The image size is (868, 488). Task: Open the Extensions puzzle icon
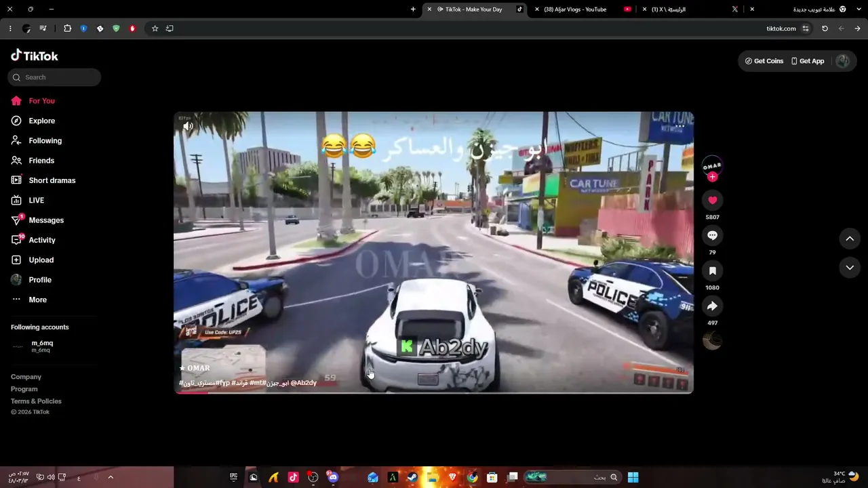[x=67, y=28]
